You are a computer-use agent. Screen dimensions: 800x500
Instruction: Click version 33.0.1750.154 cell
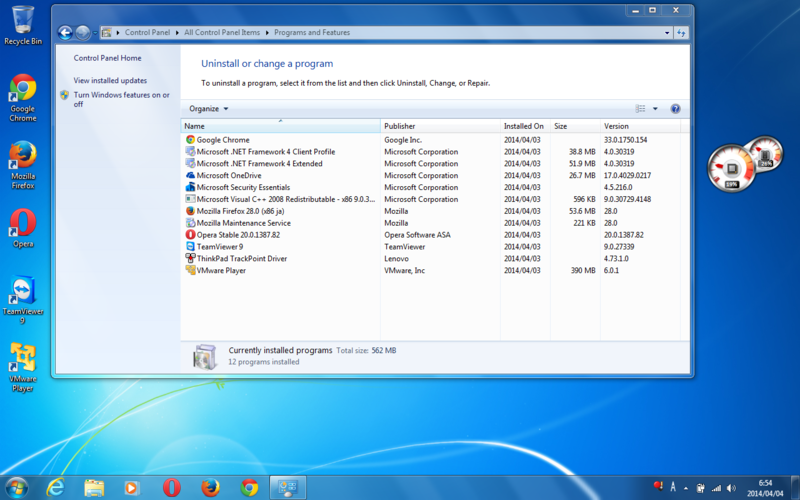(626, 140)
